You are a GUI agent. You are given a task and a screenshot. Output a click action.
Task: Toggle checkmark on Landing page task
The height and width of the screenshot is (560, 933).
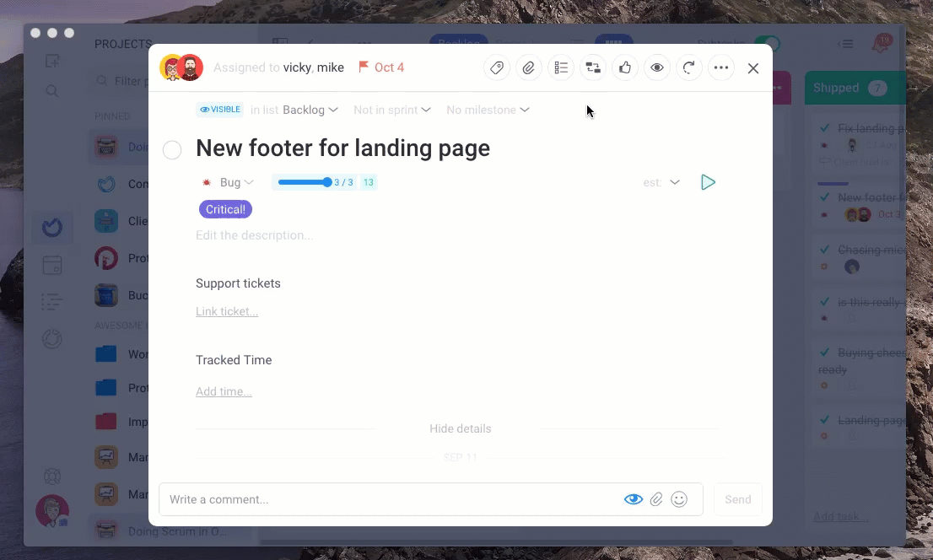tap(825, 420)
